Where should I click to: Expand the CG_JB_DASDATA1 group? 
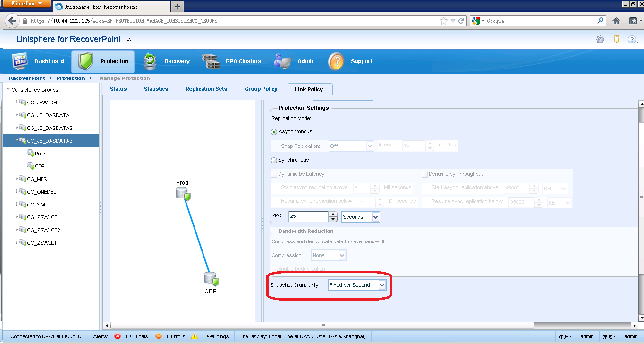17,115
